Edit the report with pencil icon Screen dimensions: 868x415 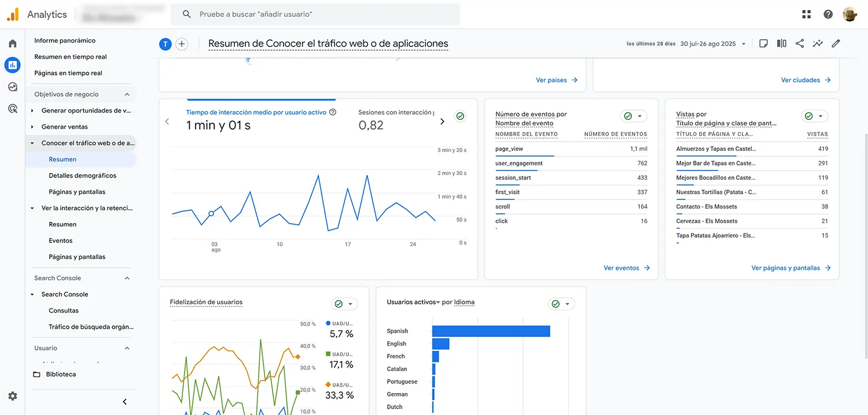[836, 43]
